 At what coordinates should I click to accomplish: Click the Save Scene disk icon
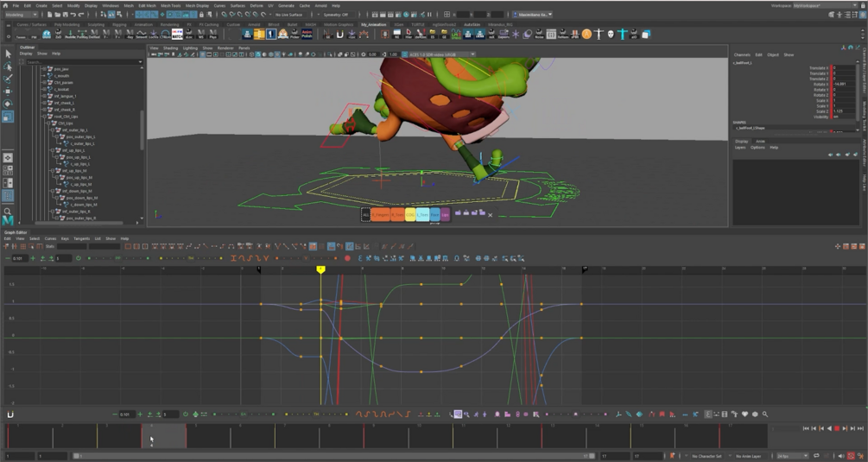(66, 15)
